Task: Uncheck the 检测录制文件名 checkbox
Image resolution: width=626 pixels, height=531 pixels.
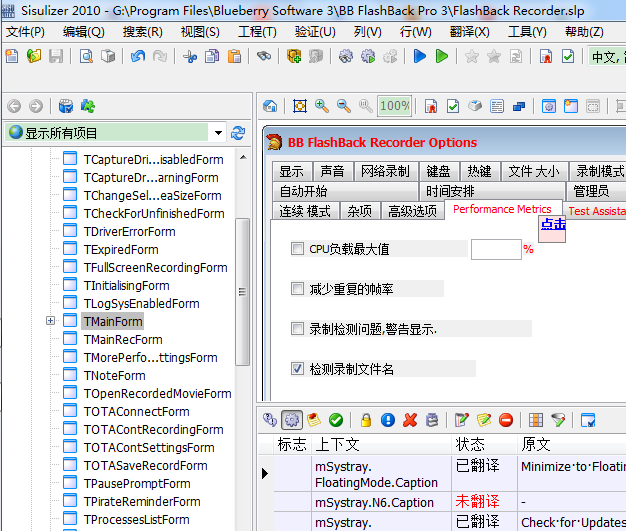Action: coord(297,369)
